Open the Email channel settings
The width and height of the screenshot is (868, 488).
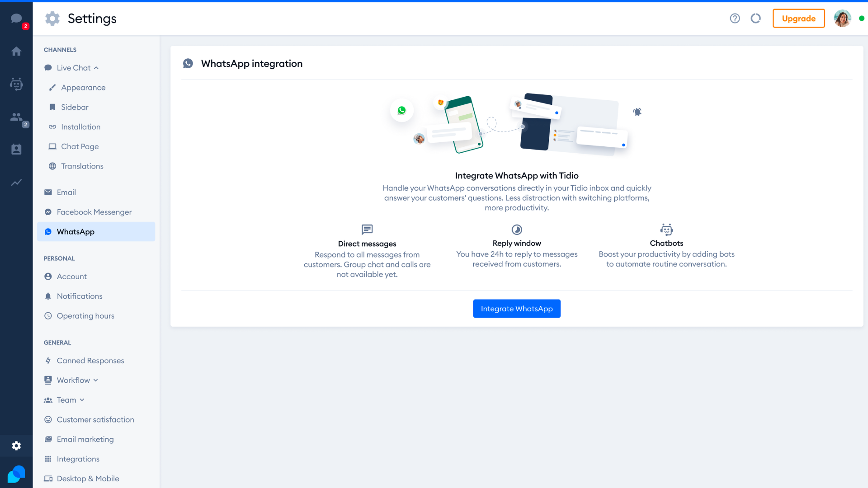point(66,192)
